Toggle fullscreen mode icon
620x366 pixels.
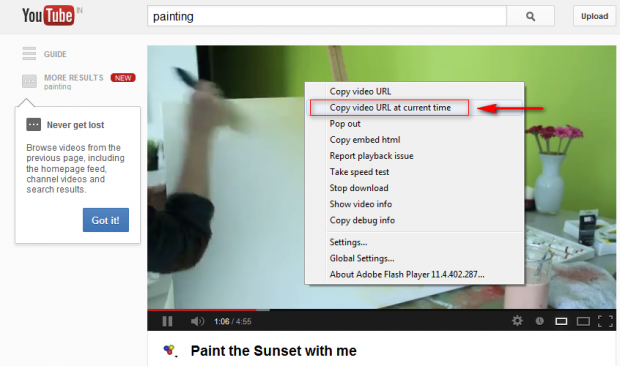(605, 321)
